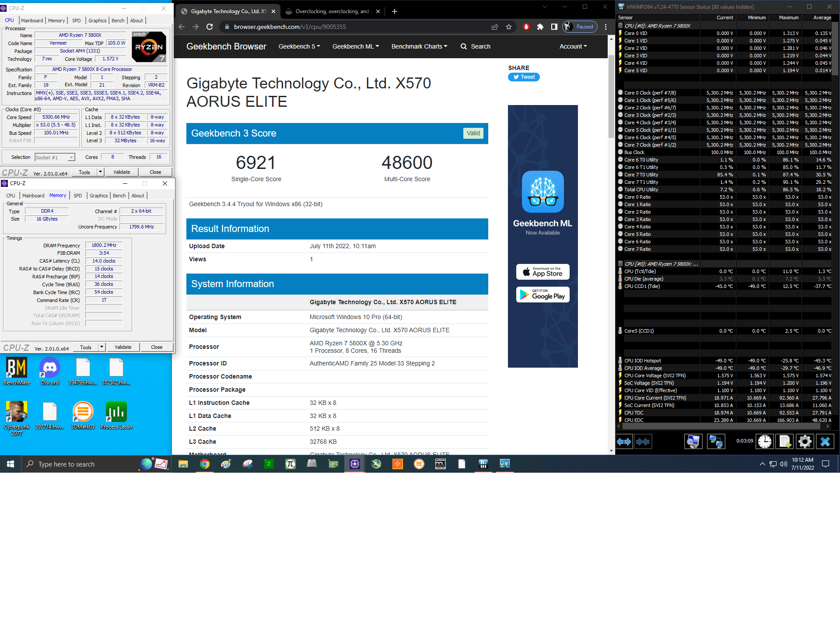This screenshot has height=618, width=840.
Task: Open a new Chrome tab
Action: (x=395, y=11)
